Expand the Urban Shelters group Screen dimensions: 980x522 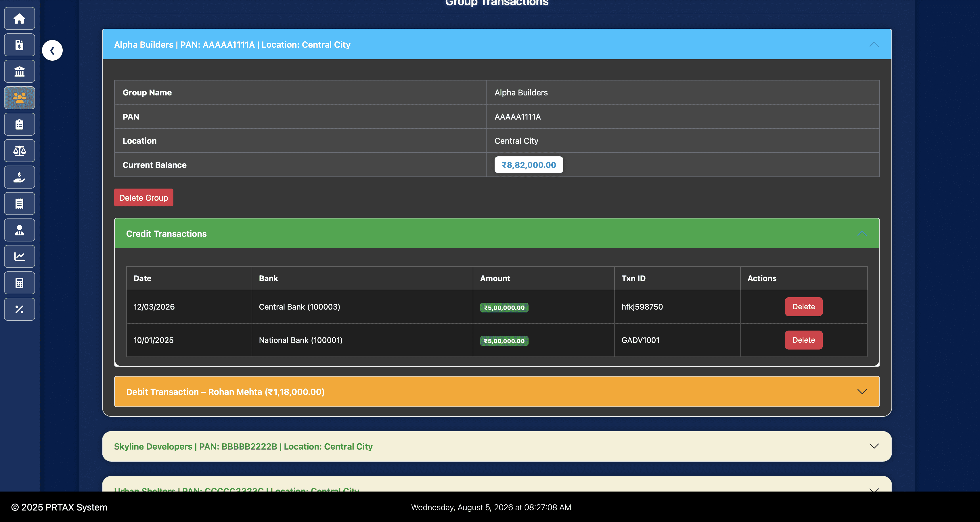(497, 485)
